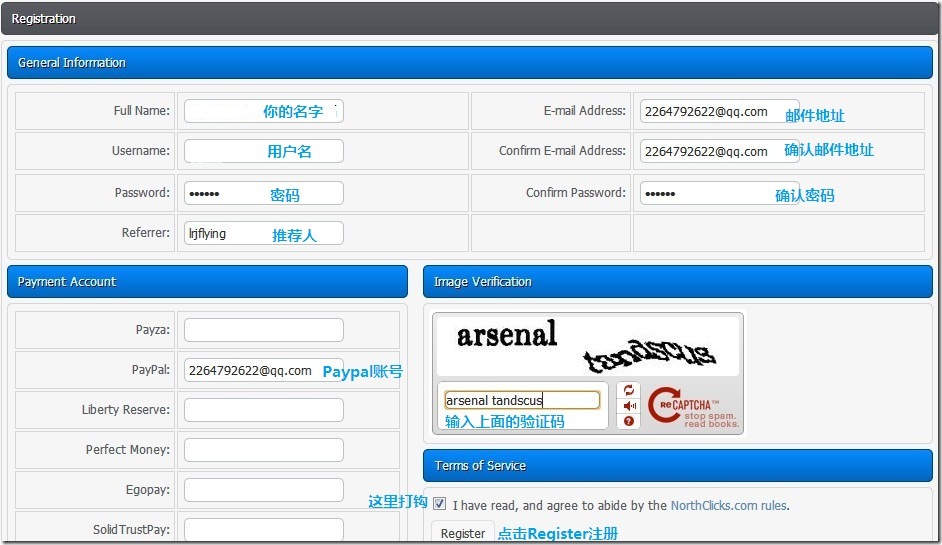Focus the Full Name text field
The height and width of the screenshot is (545, 942).
(x=263, y=111)
